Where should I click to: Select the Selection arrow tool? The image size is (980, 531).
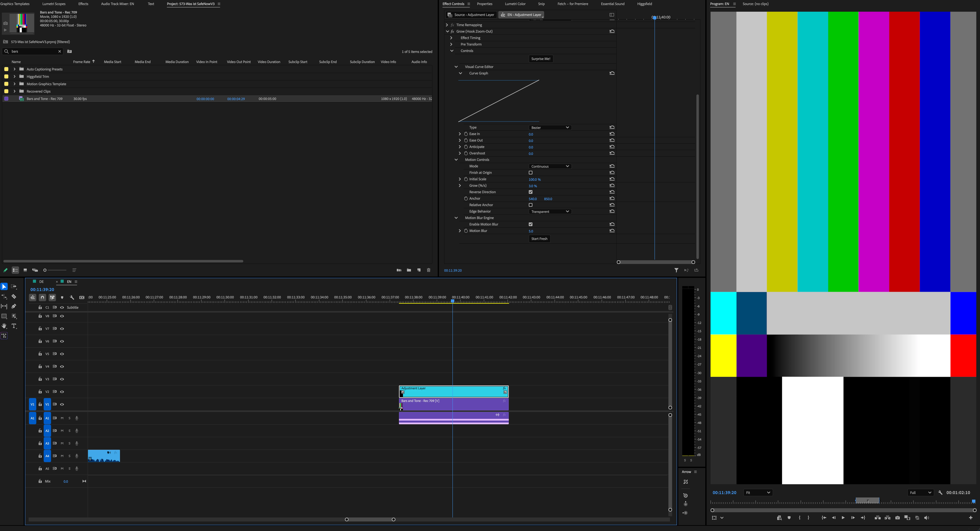[x=4, y=286]
